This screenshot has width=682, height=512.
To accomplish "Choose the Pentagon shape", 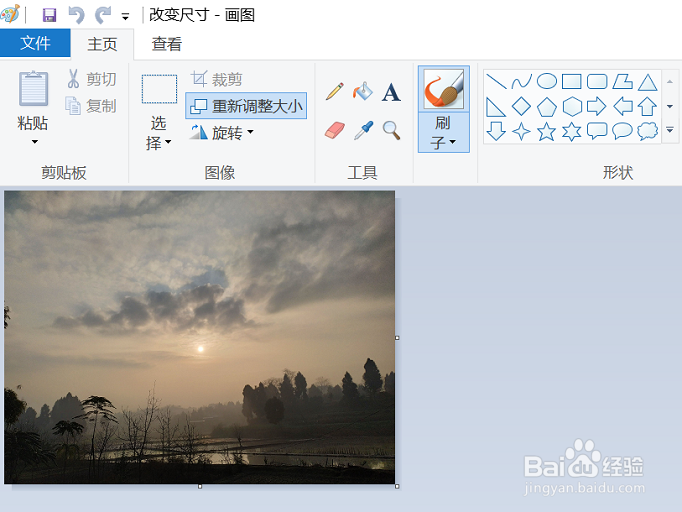I will tap(547, 107).
